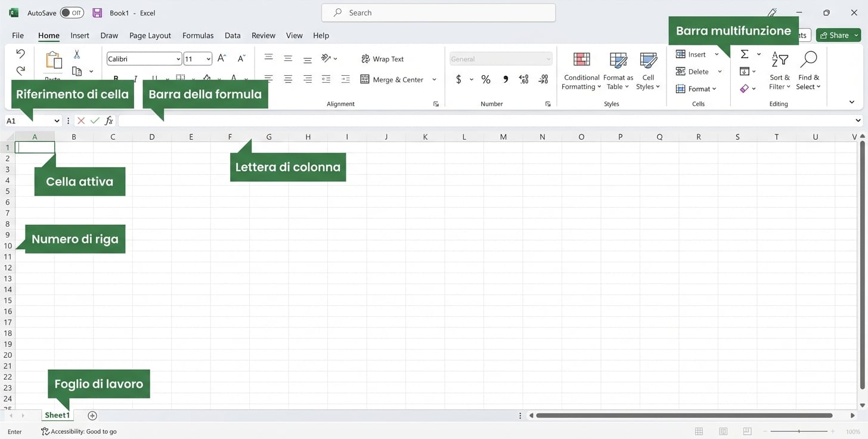Select the column G header
Screen dimensions: 868x439
[x=269, y=137]
